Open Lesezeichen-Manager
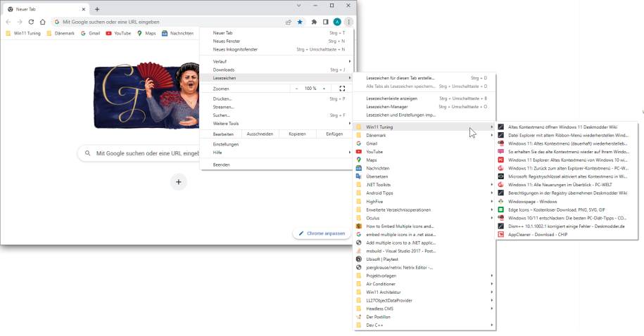This screenshot has height=336, width=644. [x=424, y=107]
